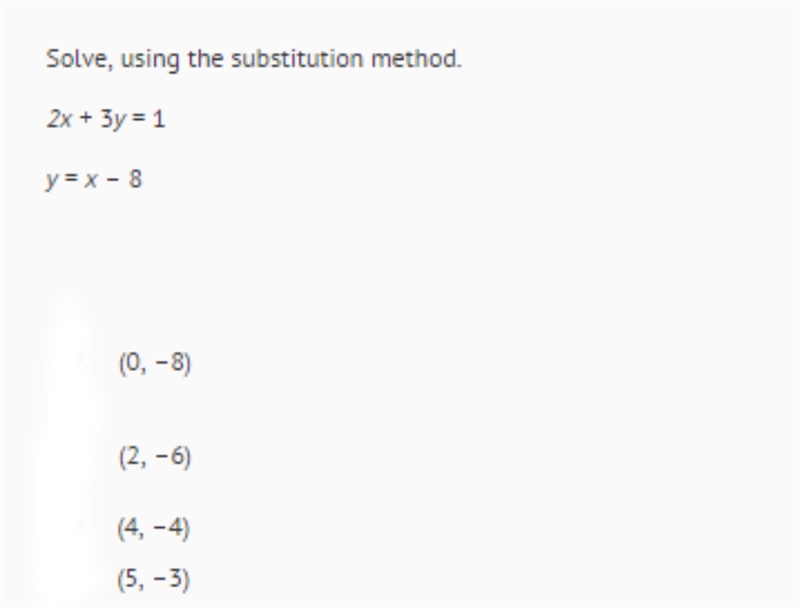Click the term 3y in first equation
This screenshot has height=608, width=800.
coord(113,120)
